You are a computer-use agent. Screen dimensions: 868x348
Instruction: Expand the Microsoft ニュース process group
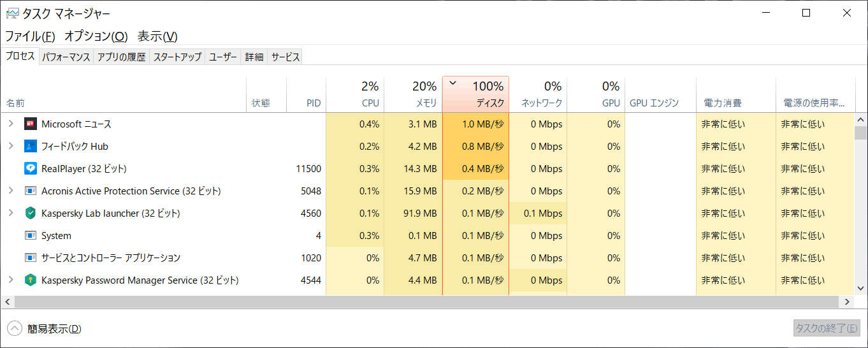[x=11, y=124]
